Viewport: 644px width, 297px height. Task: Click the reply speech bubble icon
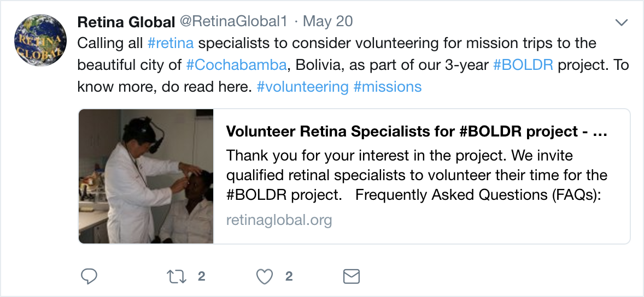click(x=89, y=277)
